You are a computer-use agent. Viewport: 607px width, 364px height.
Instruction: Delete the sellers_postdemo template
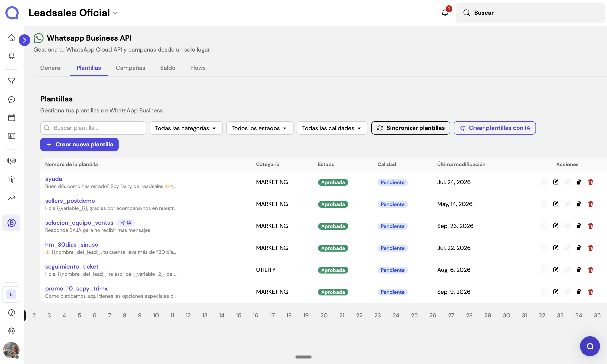coord(591,204)
